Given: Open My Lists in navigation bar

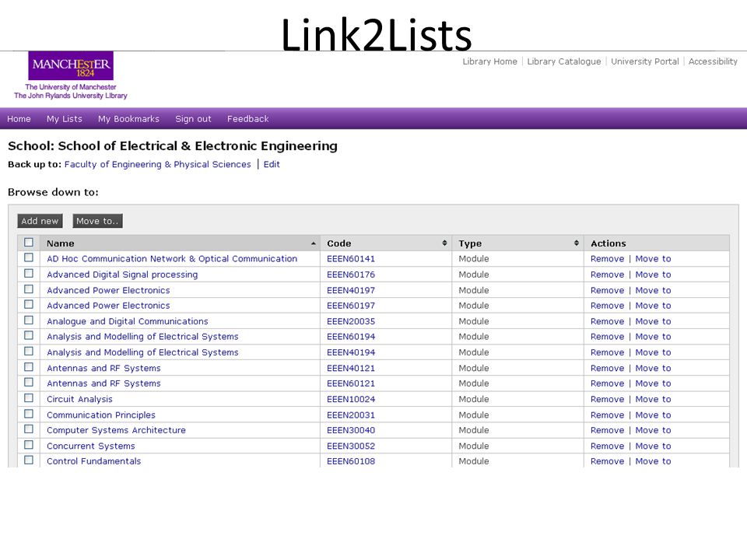Looking at the screenshot, I should pos(65,118).
